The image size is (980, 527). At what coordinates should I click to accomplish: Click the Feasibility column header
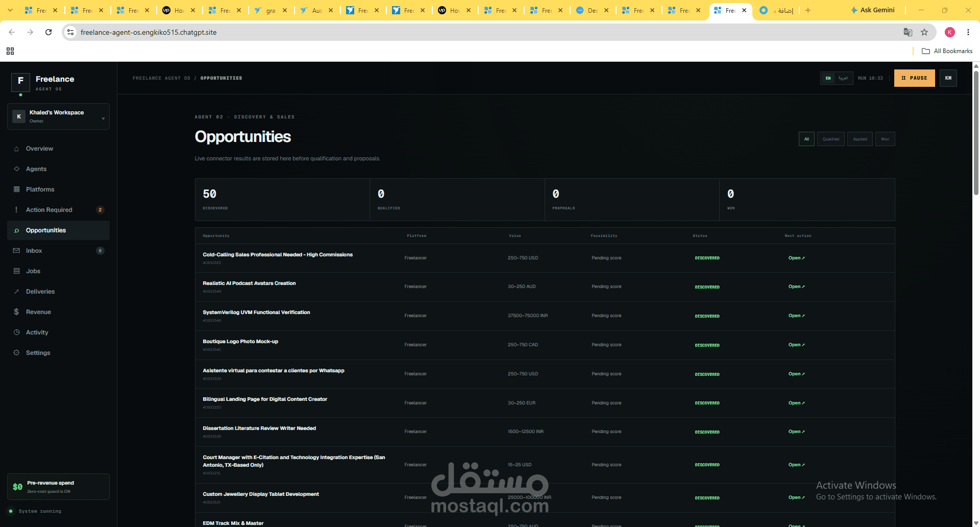[604, 236]
